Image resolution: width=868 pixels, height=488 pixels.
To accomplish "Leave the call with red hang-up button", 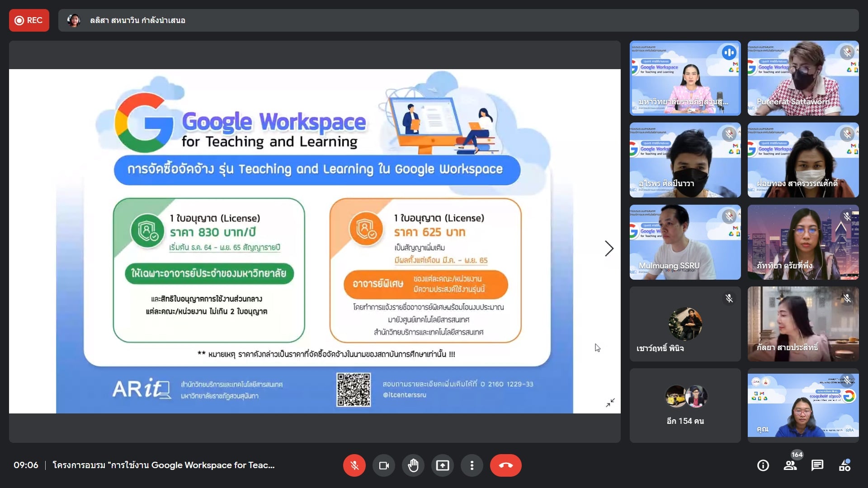I will tap(505, 465).
